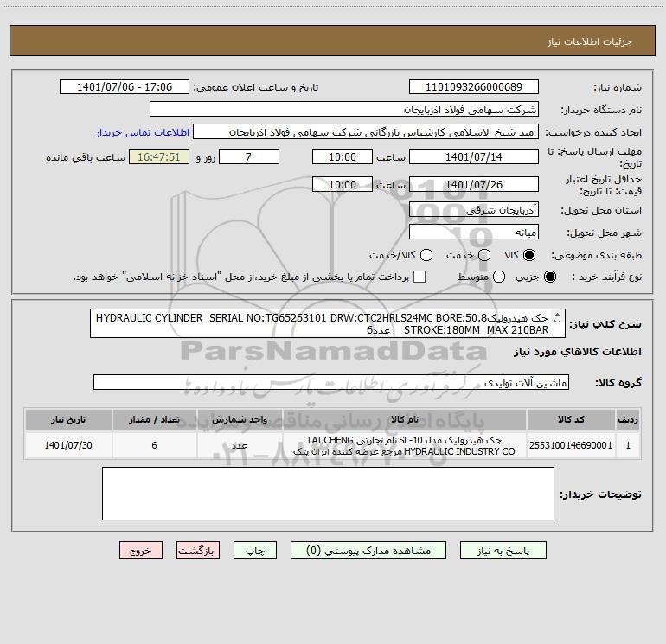Screen dimensions: 666x644
Task: Click the price validity time field next to 1401/07/26
Action: [343, 184]
